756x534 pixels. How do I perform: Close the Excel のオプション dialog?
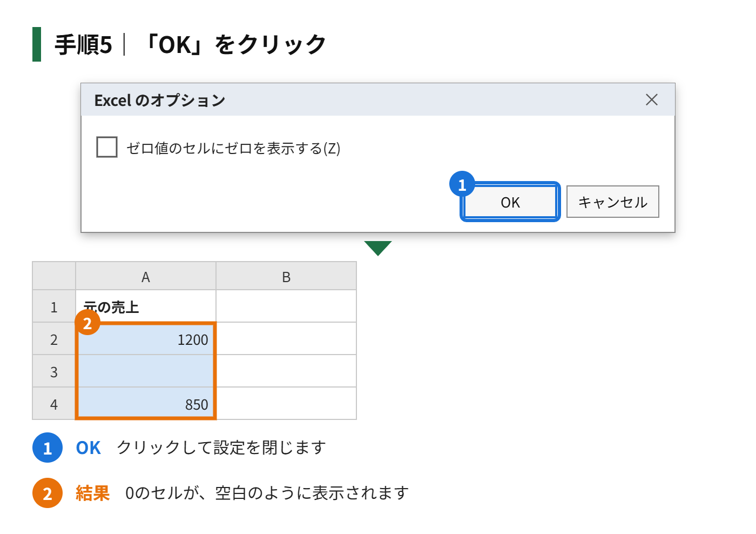[652, 99]
